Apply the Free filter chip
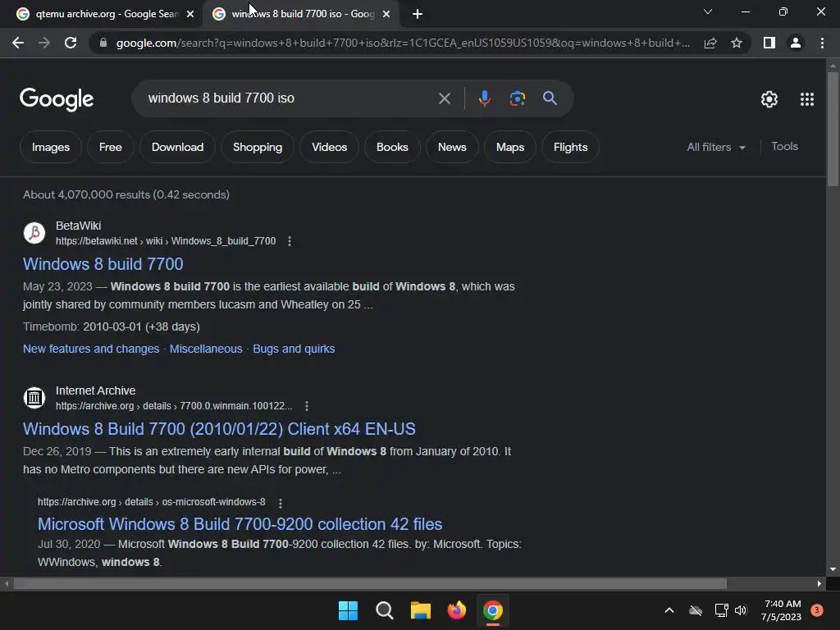 click(111, 148)
